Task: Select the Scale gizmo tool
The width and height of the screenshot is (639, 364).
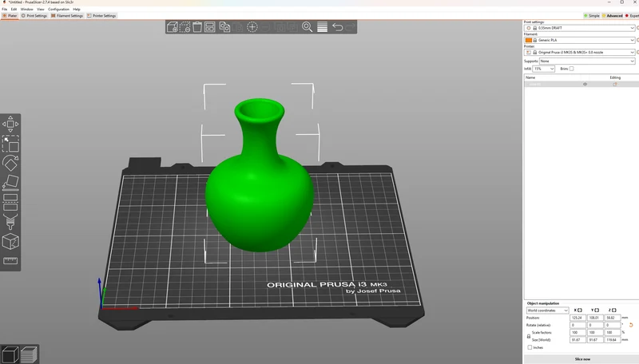Action: [10, 144]
